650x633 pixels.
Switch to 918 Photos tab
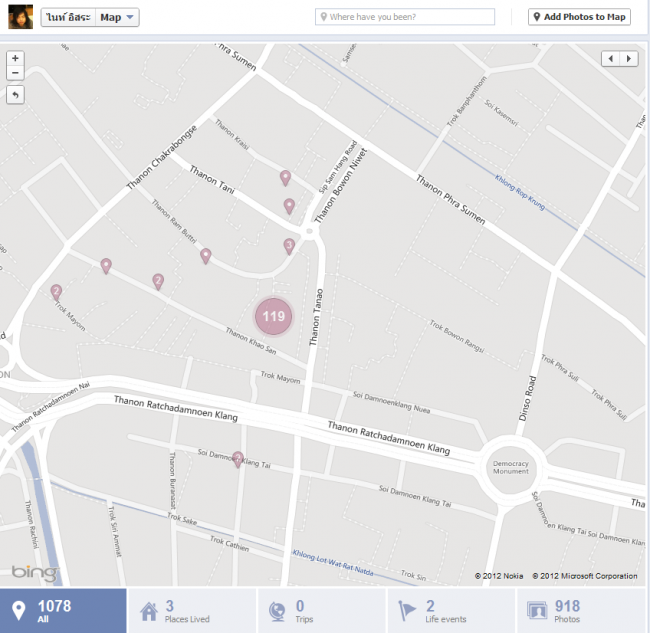pos(582,611)
